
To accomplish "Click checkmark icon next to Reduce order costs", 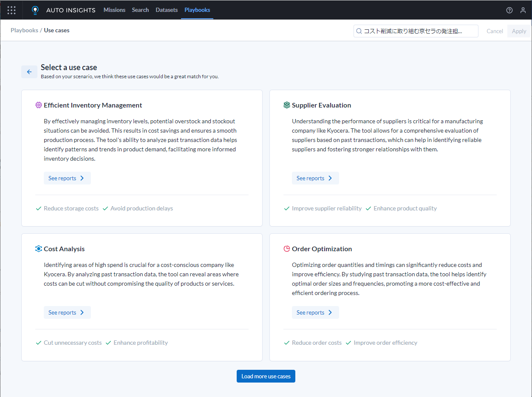I will click(287, 343).
